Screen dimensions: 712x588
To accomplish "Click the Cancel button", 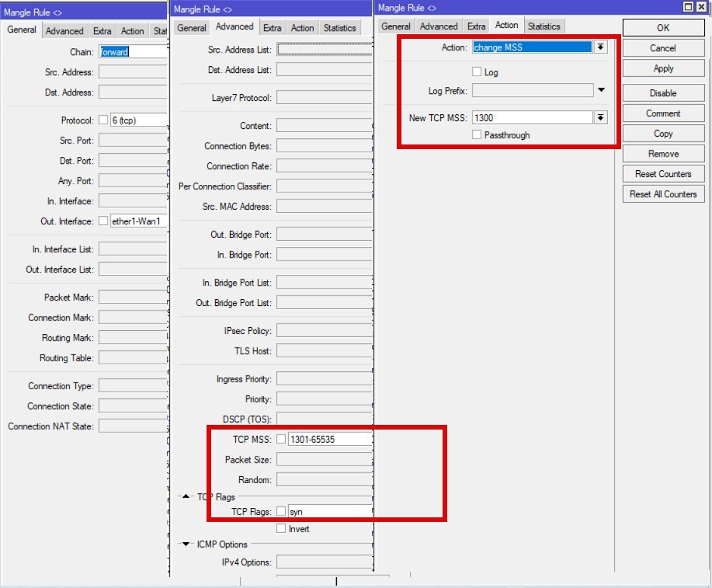I will pos(663,48).
